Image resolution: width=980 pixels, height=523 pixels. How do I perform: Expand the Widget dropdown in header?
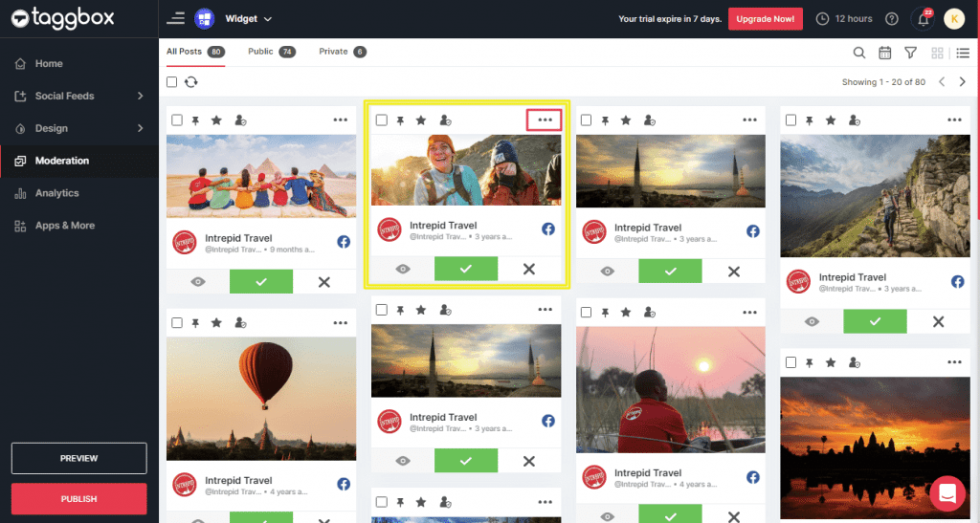coord(248,19)
